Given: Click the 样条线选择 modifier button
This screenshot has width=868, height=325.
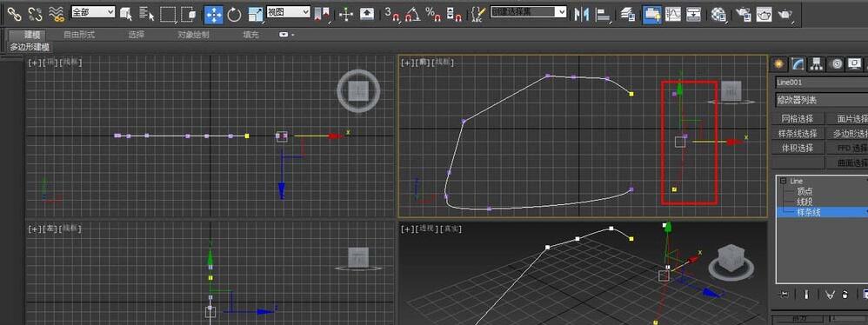Looking at the screenshot, I should click(x=798, y=133).
